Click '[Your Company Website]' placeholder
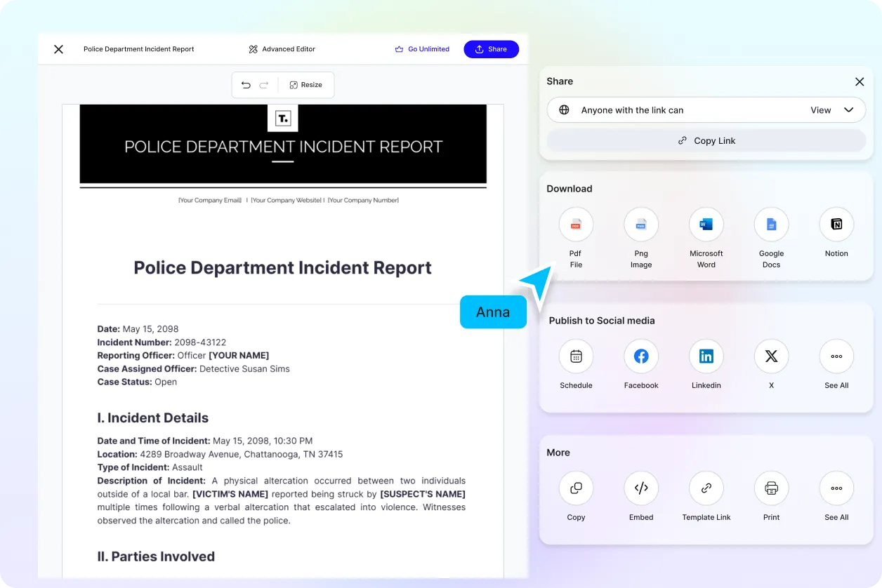The height and width of the screenshot is (588, 882). pos(287,201)
